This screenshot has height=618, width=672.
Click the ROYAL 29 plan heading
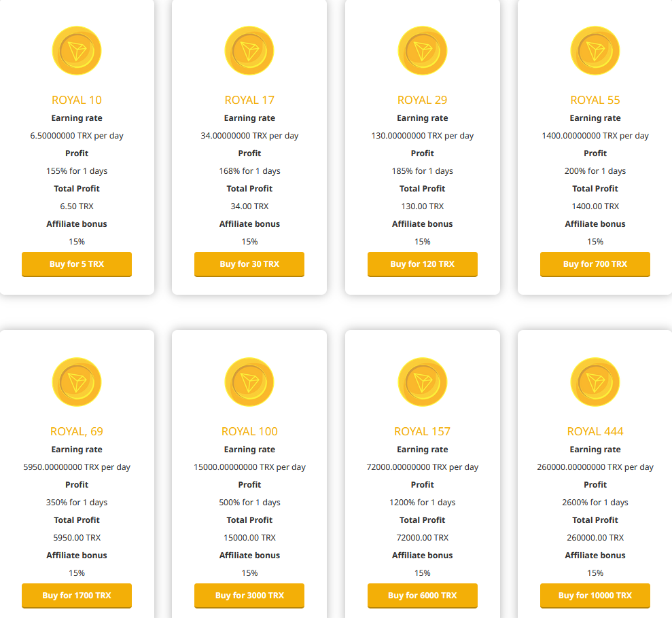coord(422,101)
